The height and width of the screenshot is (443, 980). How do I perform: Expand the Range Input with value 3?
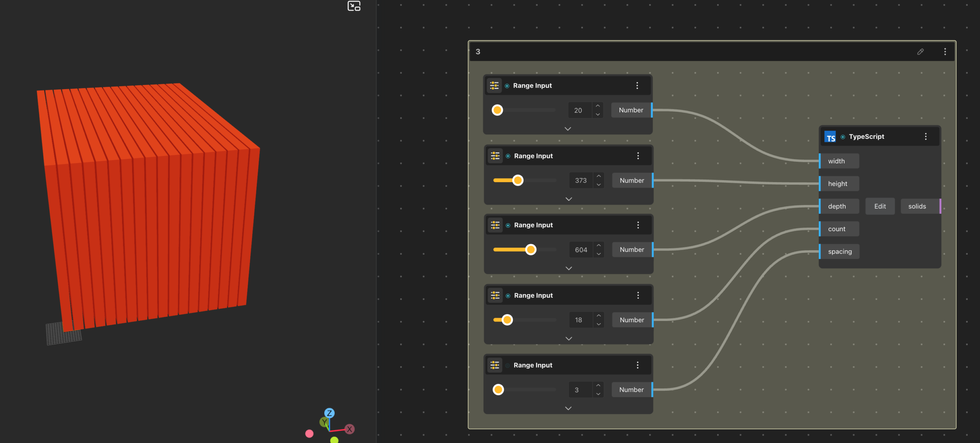[x=568, y=409]
